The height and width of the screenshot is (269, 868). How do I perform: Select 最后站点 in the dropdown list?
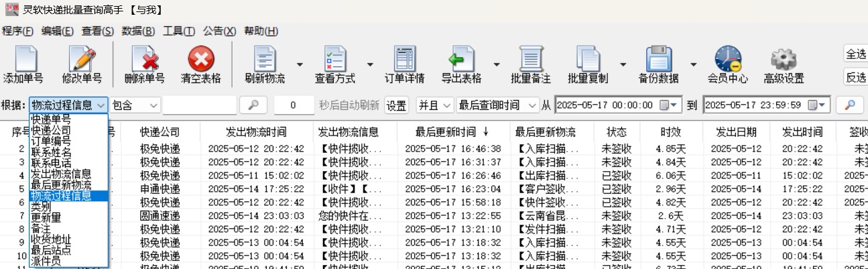(68, 250)
